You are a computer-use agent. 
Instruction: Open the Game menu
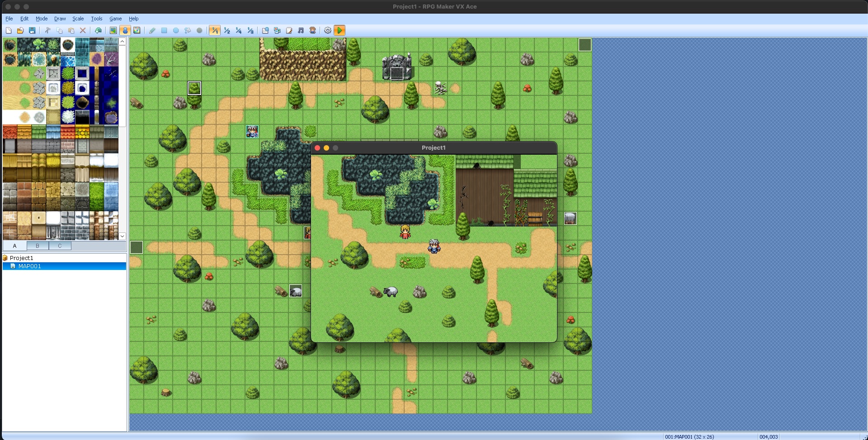pos(115,19)
